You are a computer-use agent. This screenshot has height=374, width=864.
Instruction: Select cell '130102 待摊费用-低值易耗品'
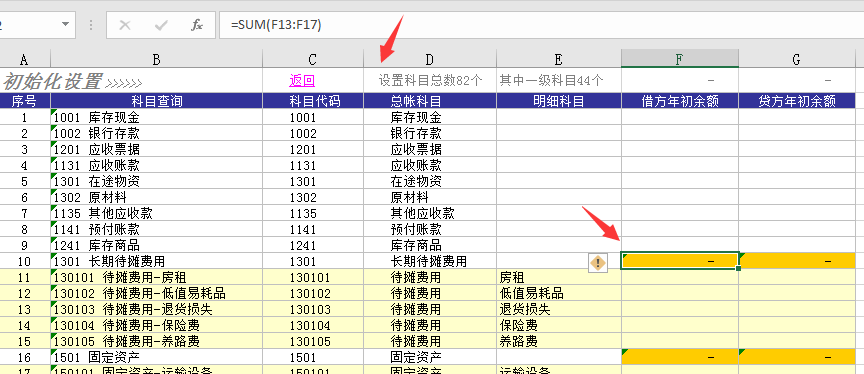(156, 293)
